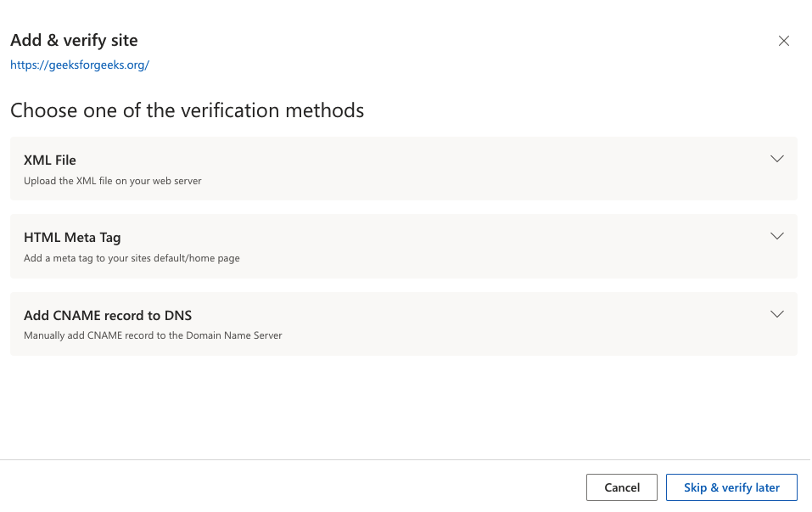The height and width of the screenshot is (512, 812).
Task: Choose Skip & verify later
Action: point(731,487)
